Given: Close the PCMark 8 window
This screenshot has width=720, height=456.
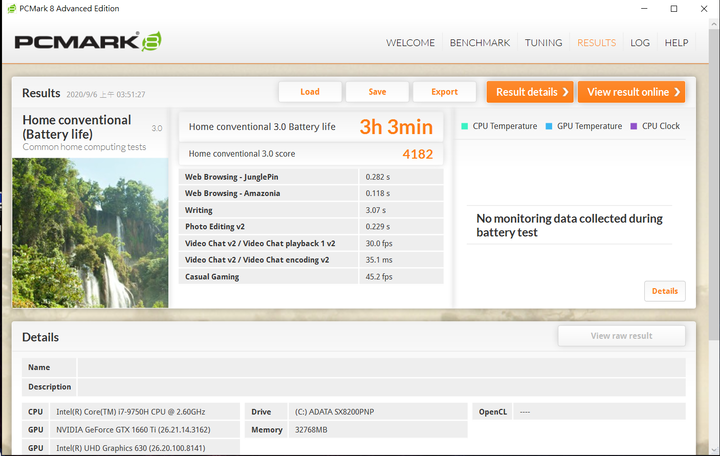Looking at the screenshot, I should coord(703,9).
